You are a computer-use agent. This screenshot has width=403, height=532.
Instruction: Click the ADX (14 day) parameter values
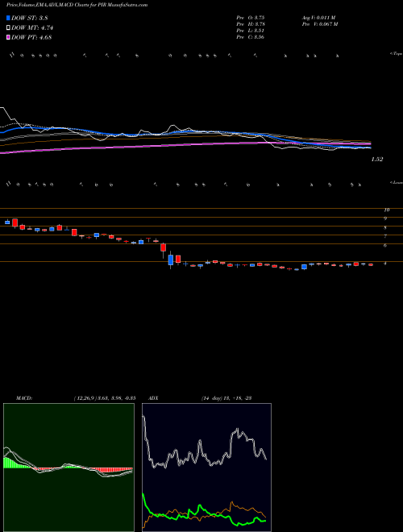(x=226, y=398)
